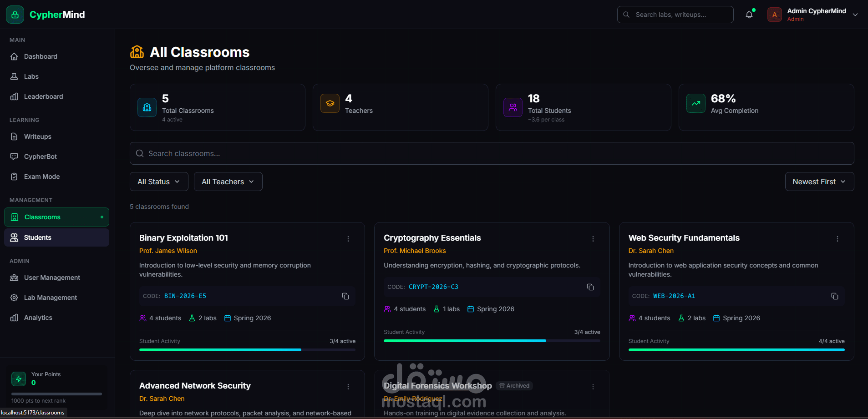Click the All Classrooms header icon

click(137, 52)
